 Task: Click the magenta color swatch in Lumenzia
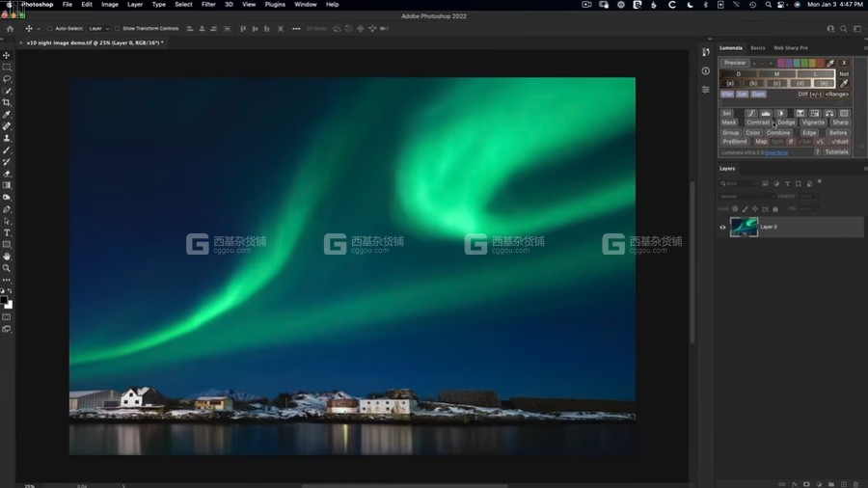(781, 63)
